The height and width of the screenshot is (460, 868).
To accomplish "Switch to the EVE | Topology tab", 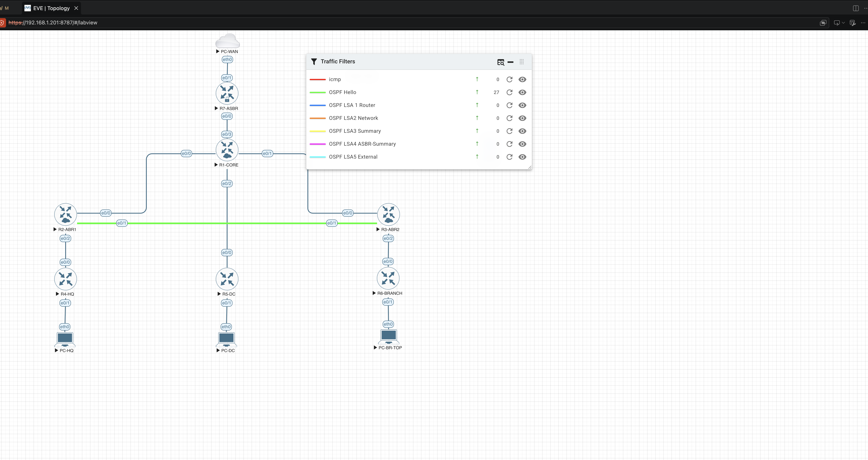I will point(51,8).
